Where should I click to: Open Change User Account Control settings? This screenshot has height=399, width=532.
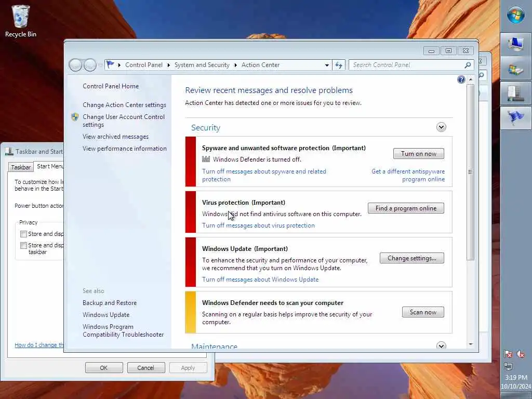coord(124,121)
